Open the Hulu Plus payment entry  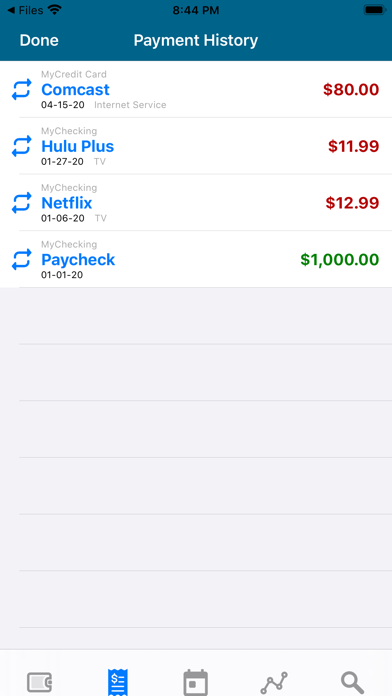196,146
